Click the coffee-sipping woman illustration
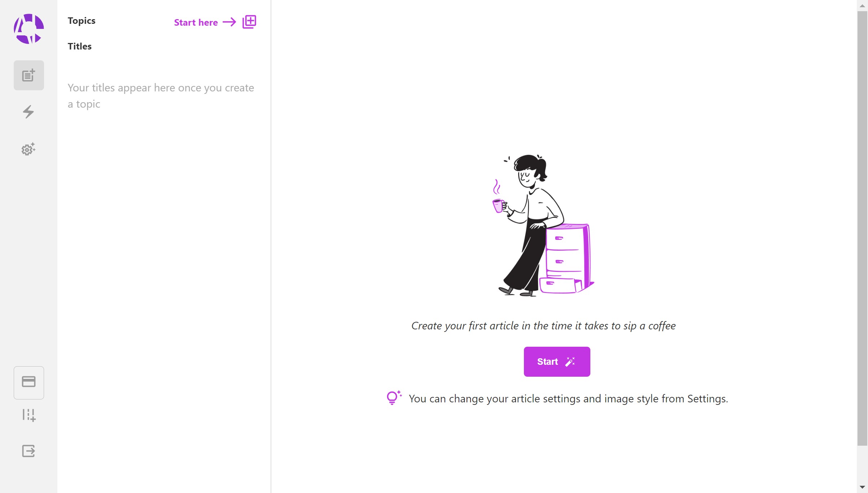Viewport: 868px width, 493px height. tap(543, 225)
